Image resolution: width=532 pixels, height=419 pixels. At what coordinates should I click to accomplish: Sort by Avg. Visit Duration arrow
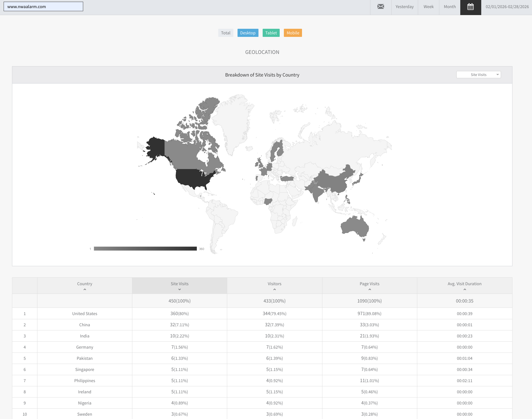point(465,290)
